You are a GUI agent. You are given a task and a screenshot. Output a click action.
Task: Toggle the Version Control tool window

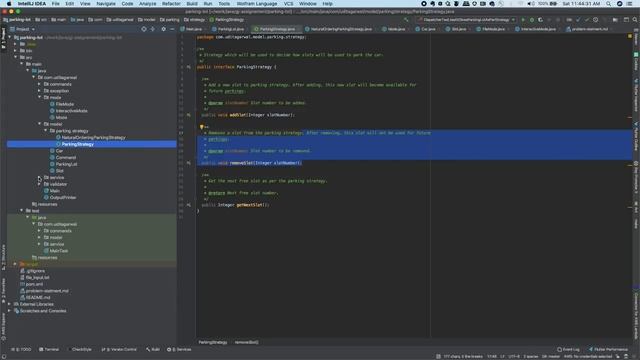(x=119, y=349)
